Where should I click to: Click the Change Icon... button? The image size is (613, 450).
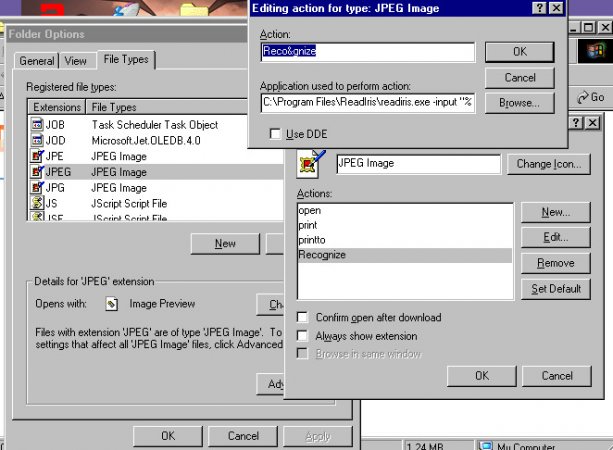click(x=548, y=164)
